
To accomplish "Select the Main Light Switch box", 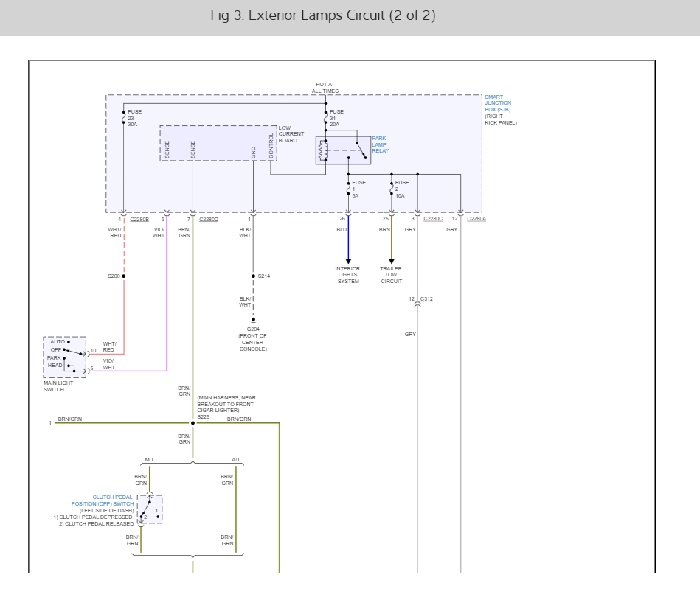I will tap(65, 357).
